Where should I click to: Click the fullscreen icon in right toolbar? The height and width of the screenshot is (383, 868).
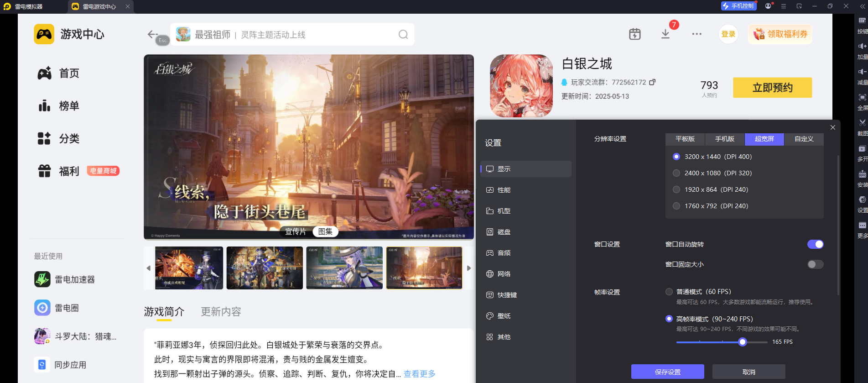pyautogui.click(x=862, y=97)
